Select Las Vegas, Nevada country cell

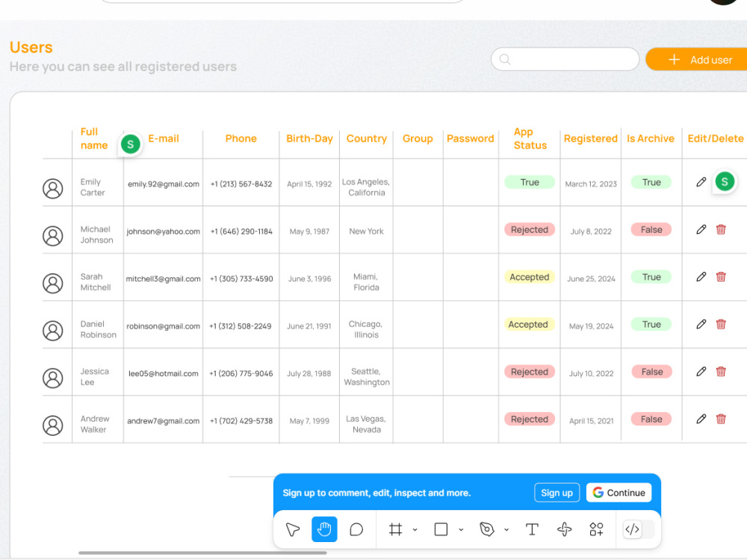pos(366,424)
